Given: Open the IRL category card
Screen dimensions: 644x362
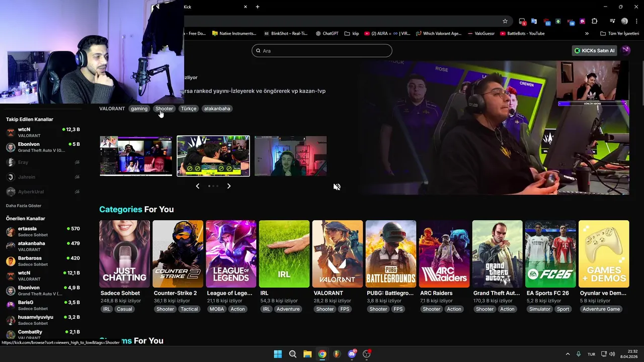Looking at the screenshot, I should point(284,254).
